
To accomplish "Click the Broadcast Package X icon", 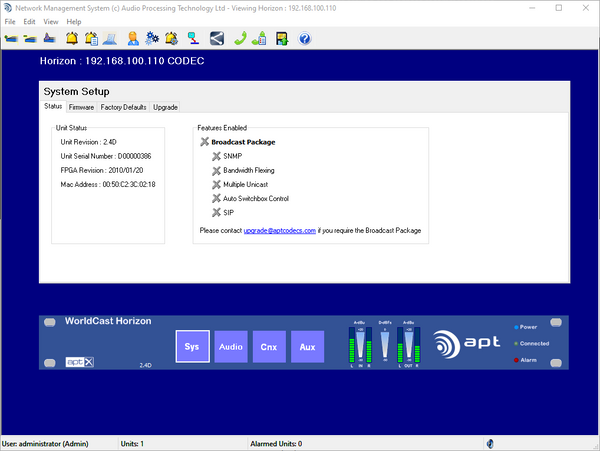I will (x=205, y=142).
